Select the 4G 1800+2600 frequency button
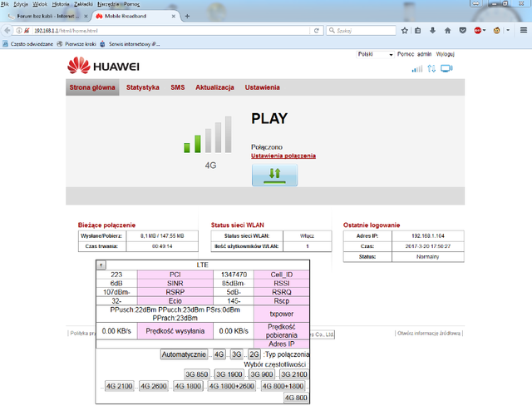Image resolution: width=532 pixels, height=411 pixels. (x=232, y=386)
